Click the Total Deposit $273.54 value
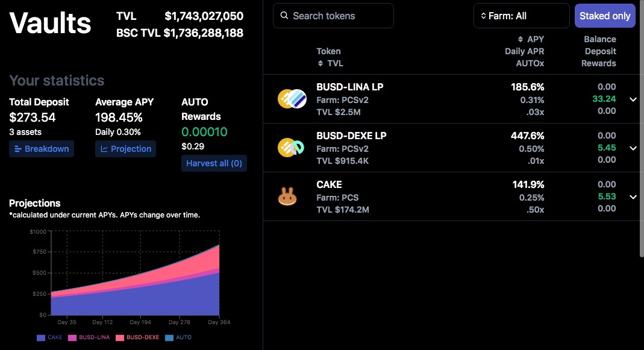 click(x=33, y=117)
